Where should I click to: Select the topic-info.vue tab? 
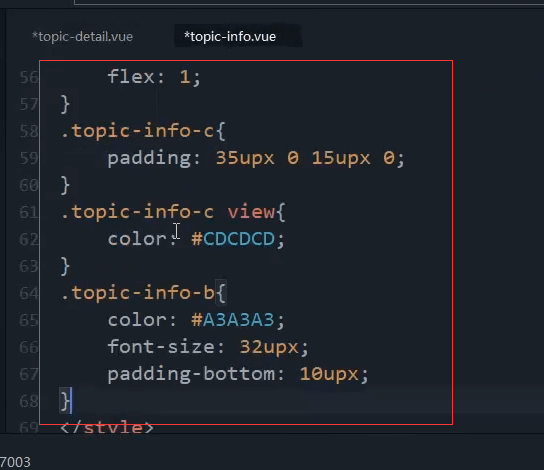230,36
